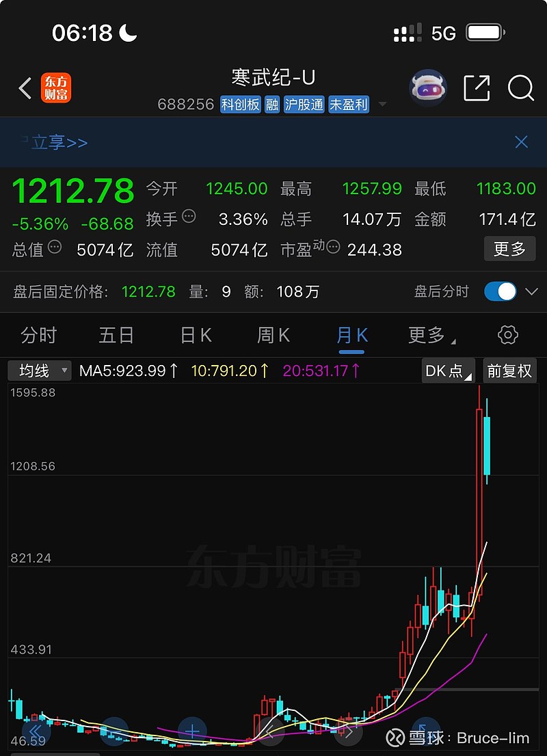547x756 pixels.
Task: Tap the 寒武纪-U stock title
Action: 273,78
